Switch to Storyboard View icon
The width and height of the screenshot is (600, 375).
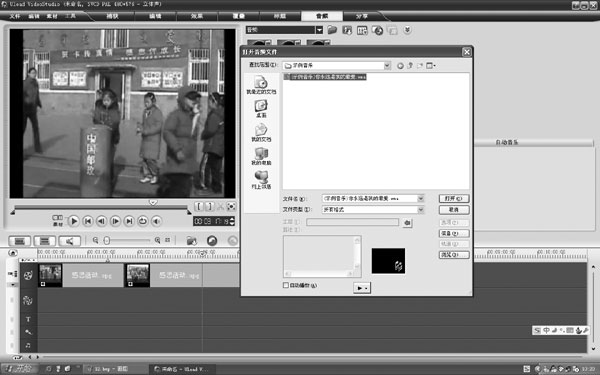pyautogui.click(x=20, y=241)
